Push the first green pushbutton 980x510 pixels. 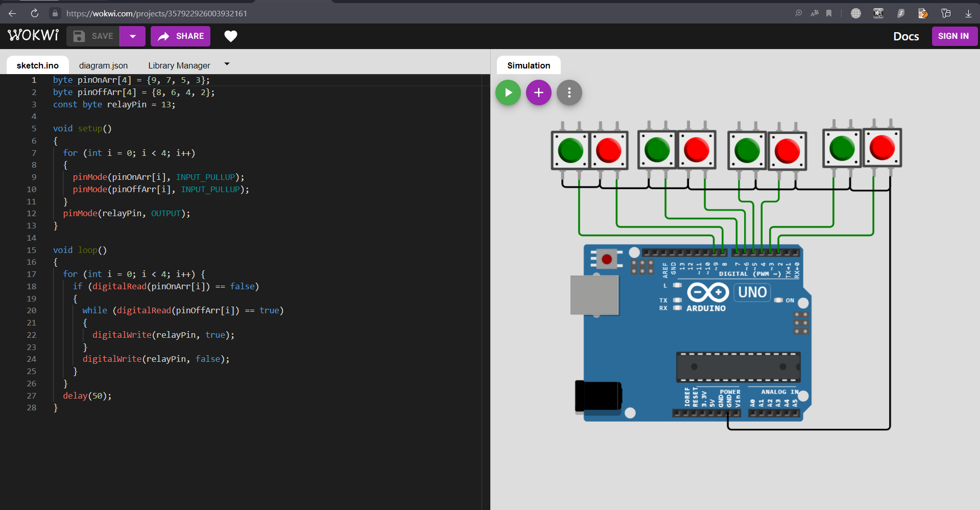point(570,151)
